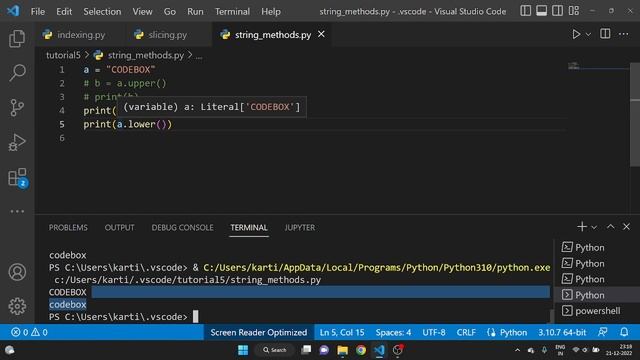640x360 pixels.
Task: Close the terminal panel
Action: [x=627, y=227]
